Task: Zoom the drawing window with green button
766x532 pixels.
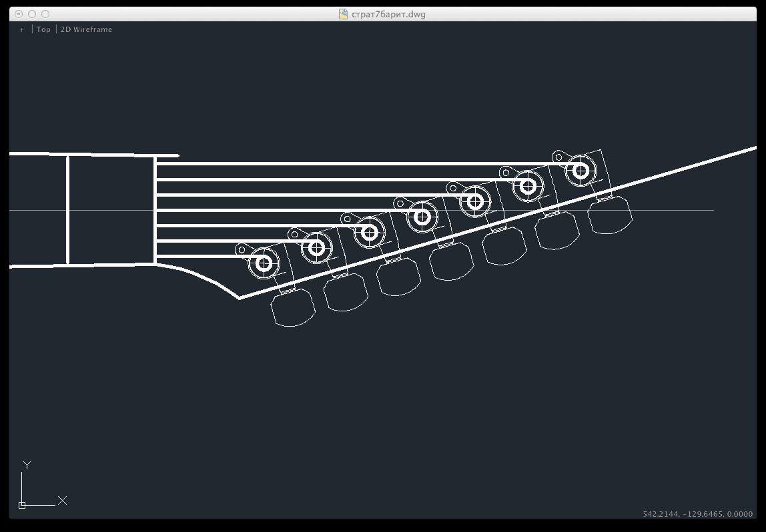Action: coord(45,14)
